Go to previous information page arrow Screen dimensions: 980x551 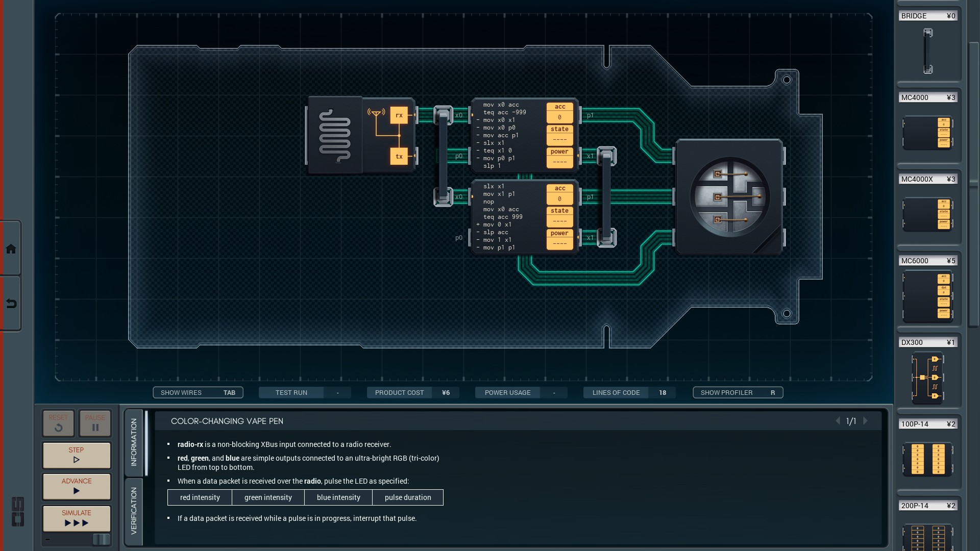click(x=838, y=421)
